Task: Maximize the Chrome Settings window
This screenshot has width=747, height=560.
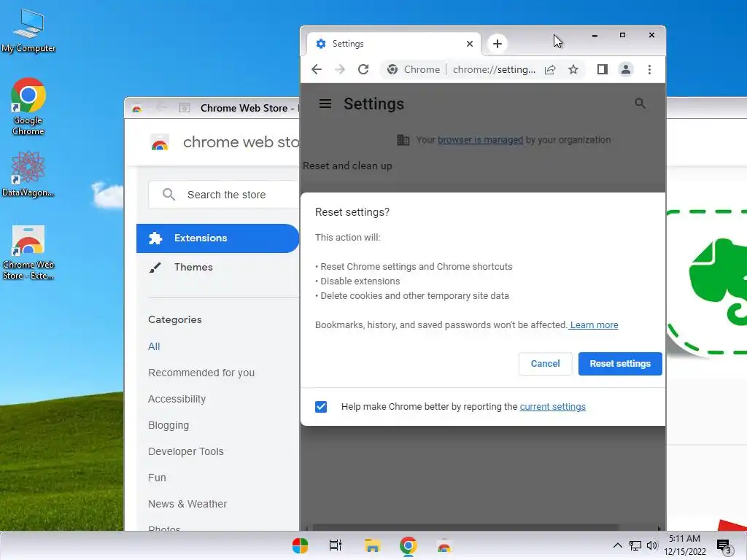Action: point(622,35)
